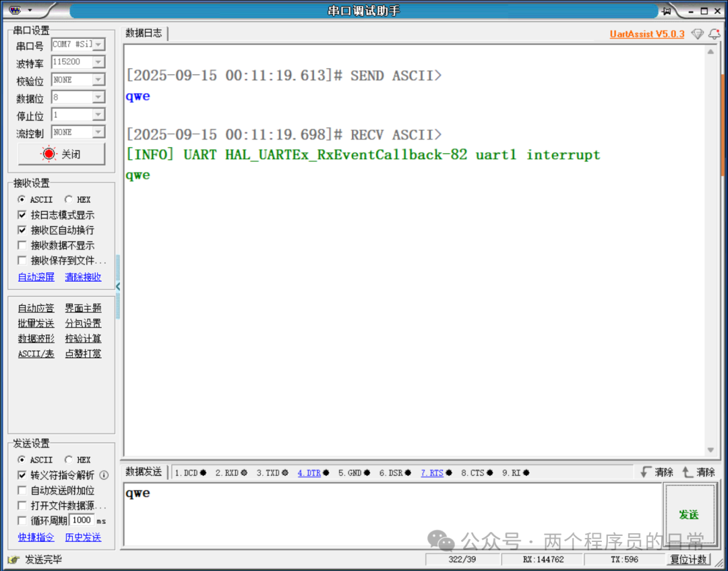Click the 清除接收 link

[x=83, y=277]
